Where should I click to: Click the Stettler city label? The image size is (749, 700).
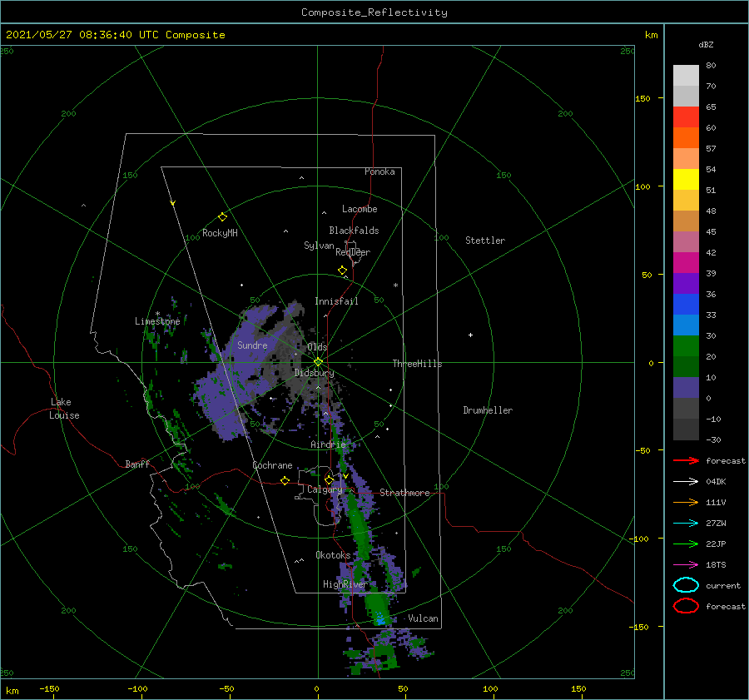tap(485, 241)
